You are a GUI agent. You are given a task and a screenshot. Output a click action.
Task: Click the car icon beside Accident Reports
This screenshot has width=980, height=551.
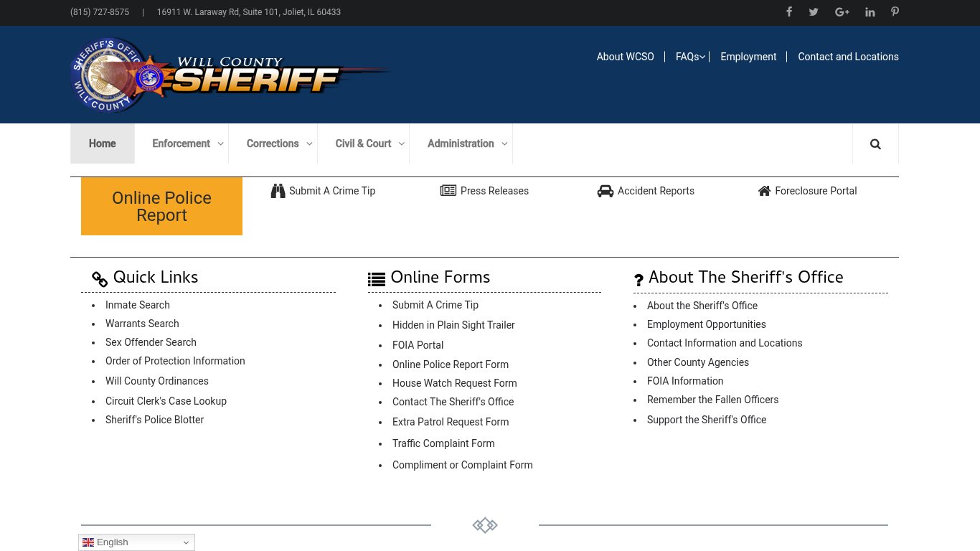(x=606, y=191)
